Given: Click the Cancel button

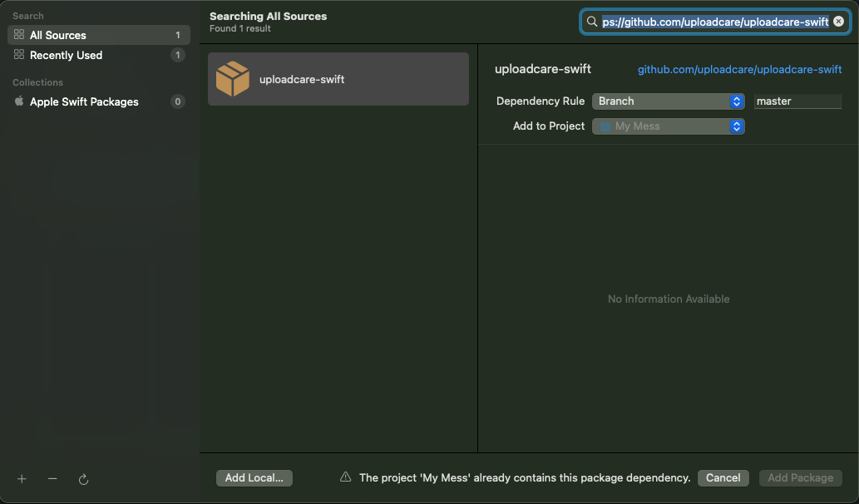Looking at the screenshot, I should click(x=722, y=477).
